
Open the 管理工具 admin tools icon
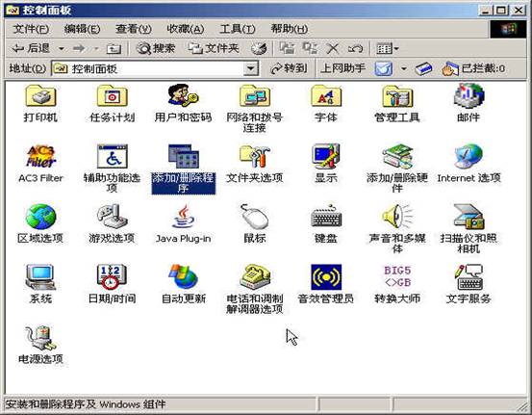pos(397,96)
